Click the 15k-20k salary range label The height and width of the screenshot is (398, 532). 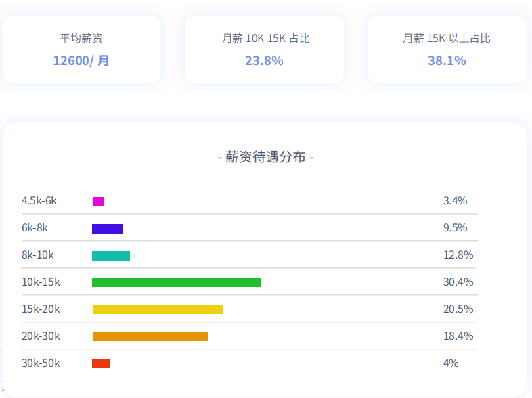pyautogui.click(x=41, y=309)
